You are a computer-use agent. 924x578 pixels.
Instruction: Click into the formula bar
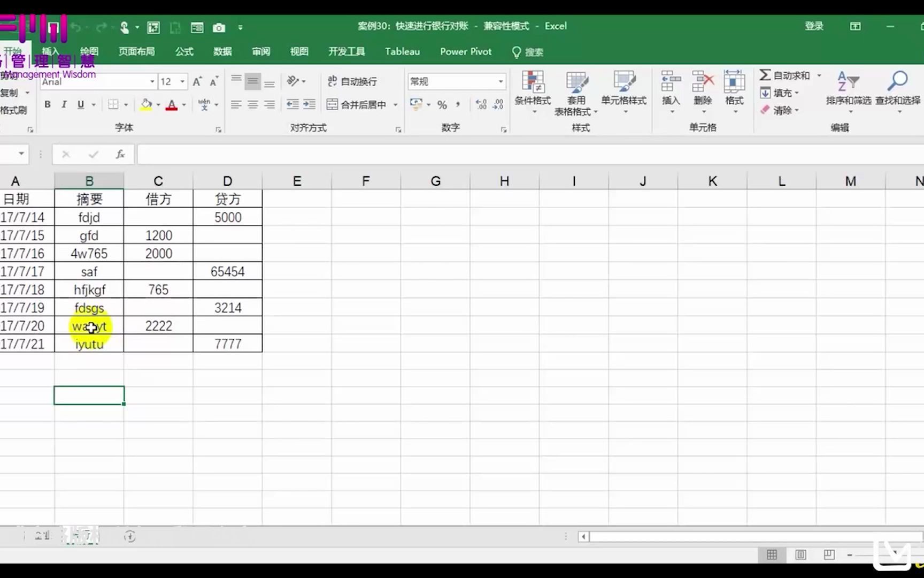pos(529,154)
